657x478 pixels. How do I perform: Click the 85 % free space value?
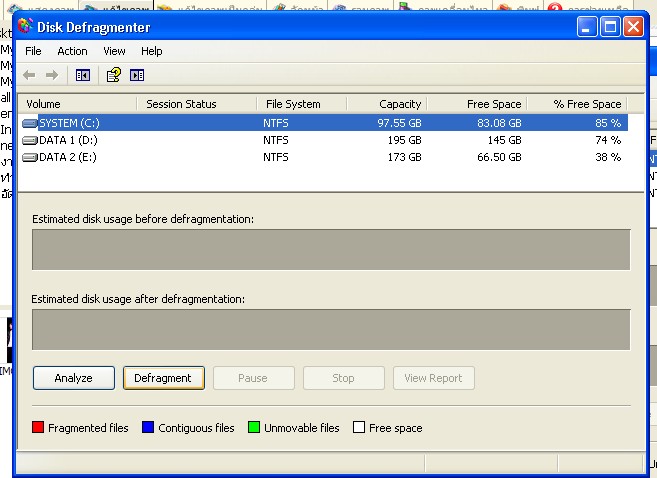[608, 123]
